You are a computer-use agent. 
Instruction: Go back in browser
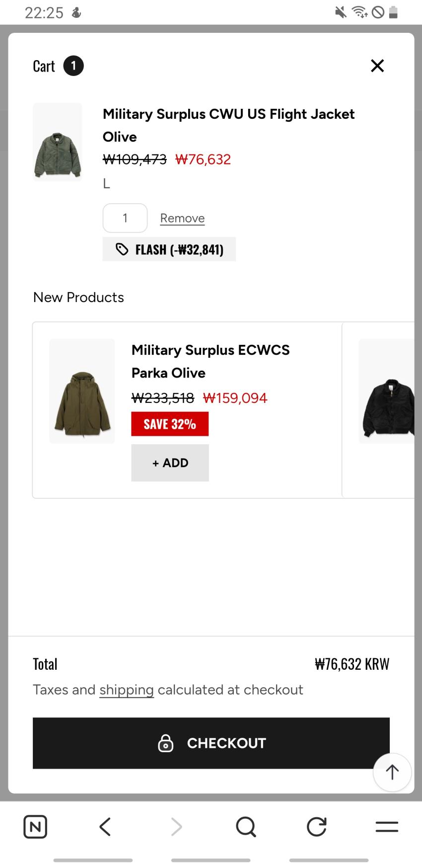pyautogui.click(x=105, y=827)
